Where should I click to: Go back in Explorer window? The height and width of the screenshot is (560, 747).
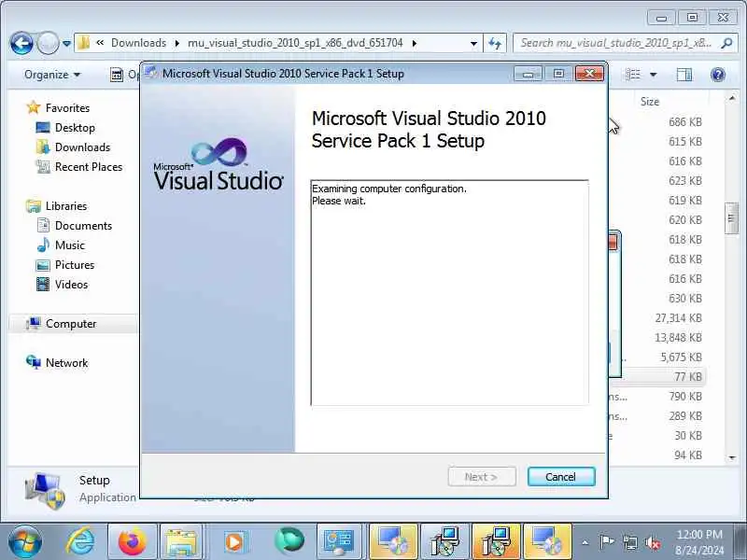21,43
